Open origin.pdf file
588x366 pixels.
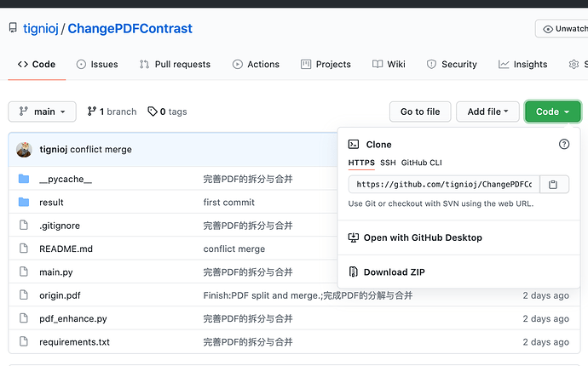60,295
